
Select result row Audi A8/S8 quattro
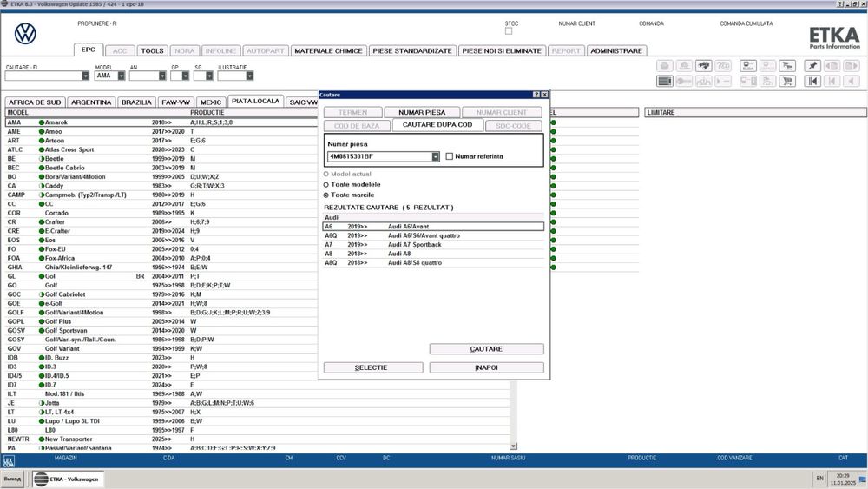click(x=433, y=263)
